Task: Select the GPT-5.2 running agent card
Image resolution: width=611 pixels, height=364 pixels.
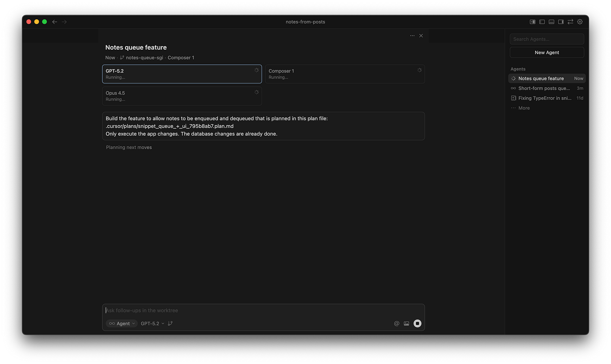Action: click(182, 74)
